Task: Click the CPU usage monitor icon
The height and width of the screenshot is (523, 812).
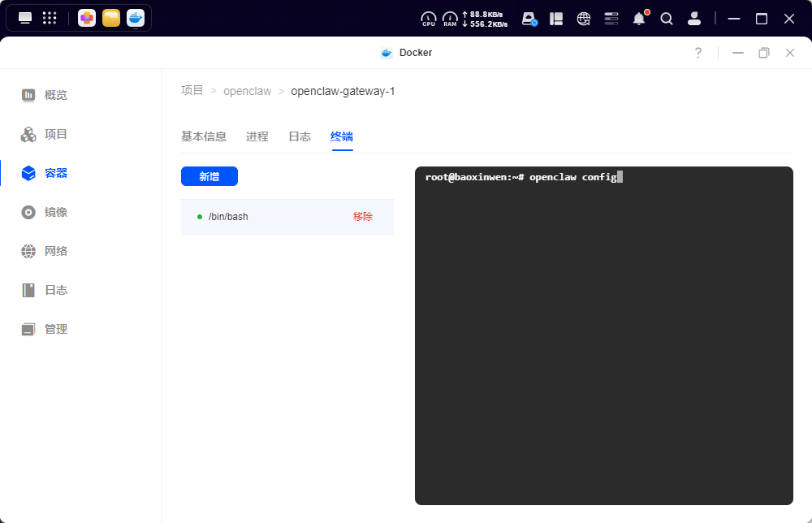Action: (428, 18)
